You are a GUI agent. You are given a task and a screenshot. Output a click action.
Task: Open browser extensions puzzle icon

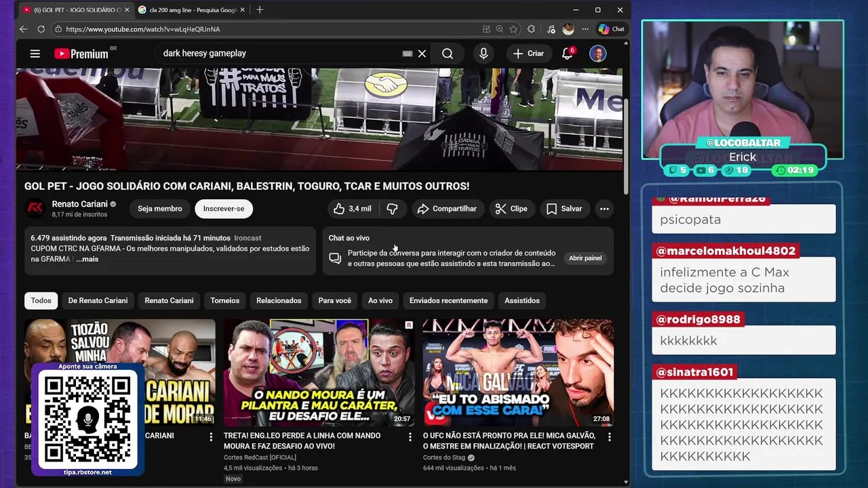coord(531,29)
